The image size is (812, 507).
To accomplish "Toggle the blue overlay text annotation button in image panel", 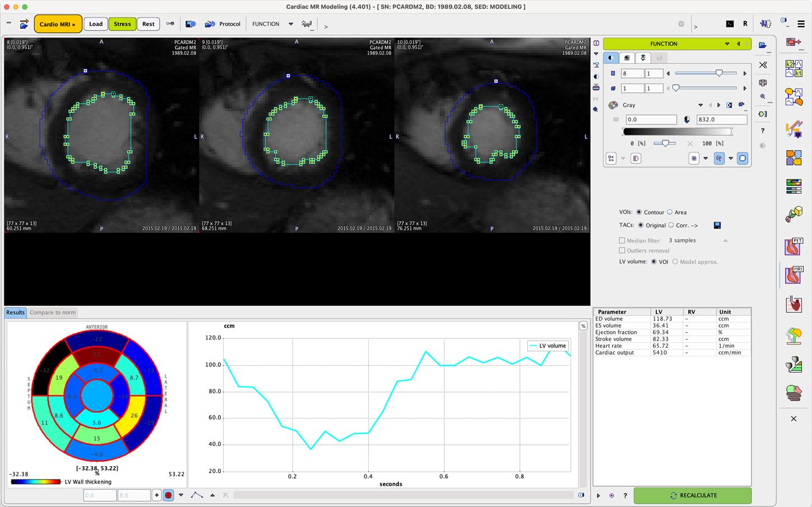I will click(719, 159).
